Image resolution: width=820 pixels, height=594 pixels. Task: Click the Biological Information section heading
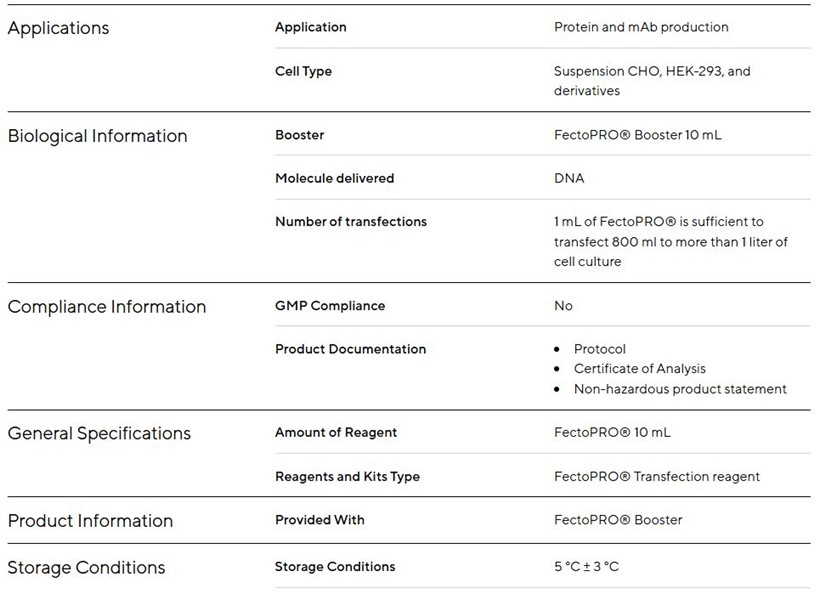click(97, 136)
